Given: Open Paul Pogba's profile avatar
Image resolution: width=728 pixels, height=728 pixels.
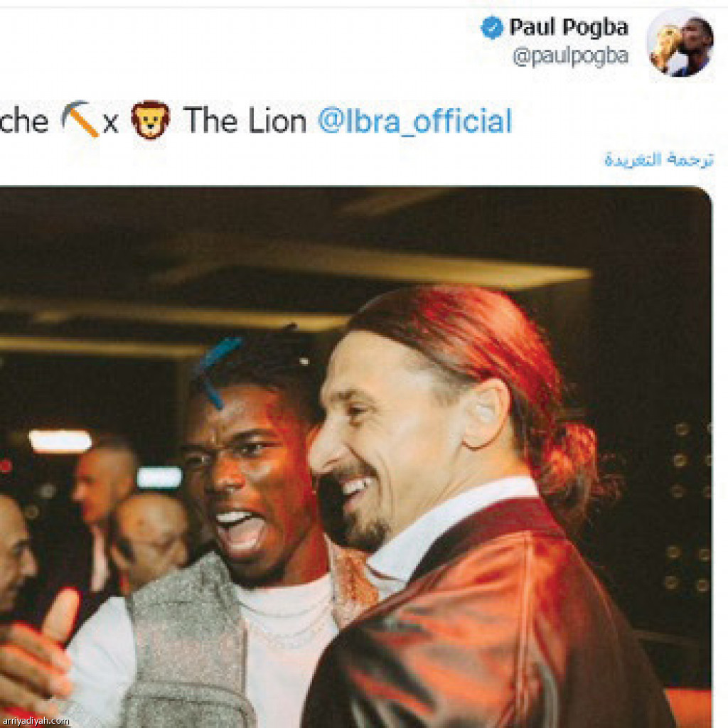Looking at the screenshot, I should pyautogui.click(x=680, y=43).
